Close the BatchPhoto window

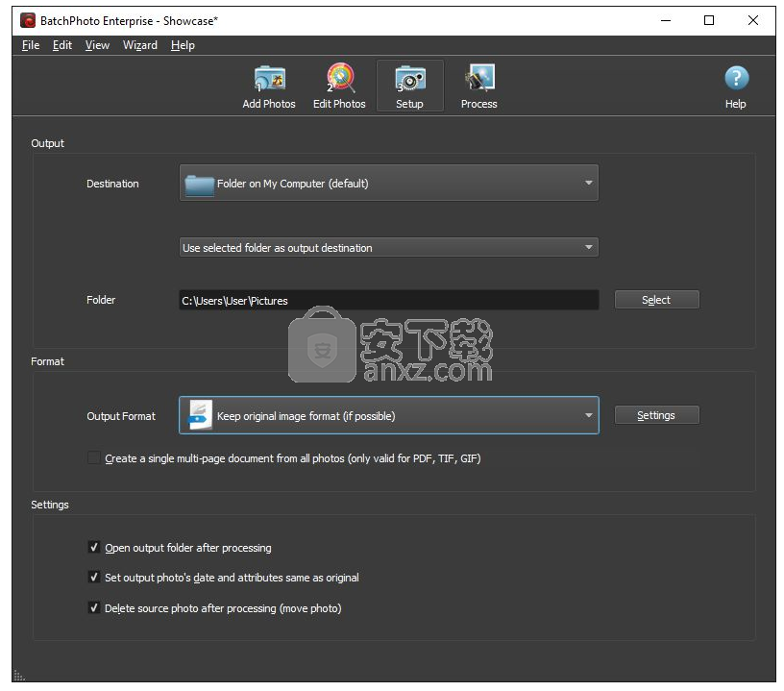click(753, 20)
